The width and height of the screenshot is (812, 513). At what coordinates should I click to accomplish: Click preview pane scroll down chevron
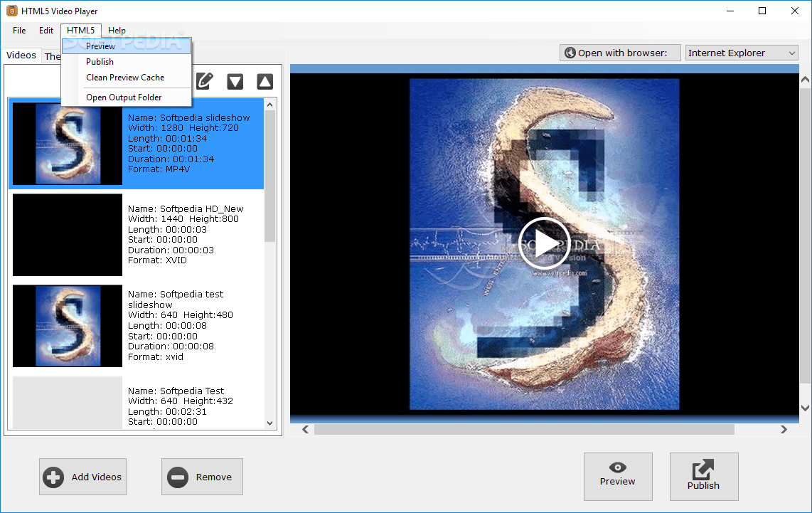[x=806, y=408]
